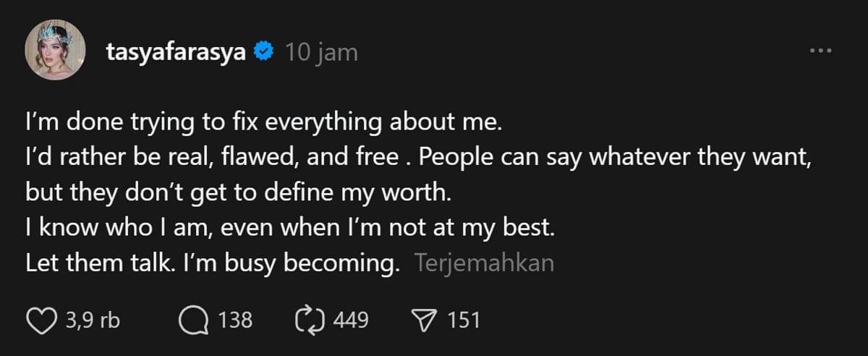Open the three-dot more options menu
Image resolution: width=868 pixels, height=356 pixels.
pyautogui.click(x=821, y=52)
